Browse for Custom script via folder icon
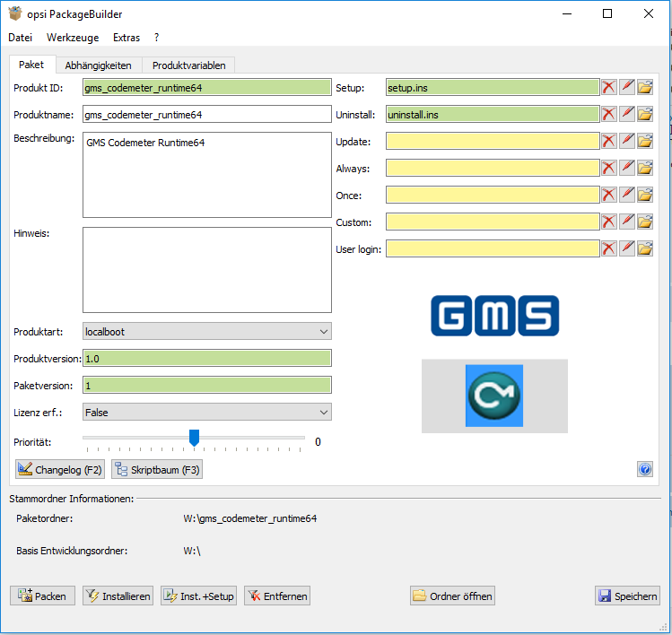Image resolution: width=672 pixels, height=635 pixels. click(645, 222)
